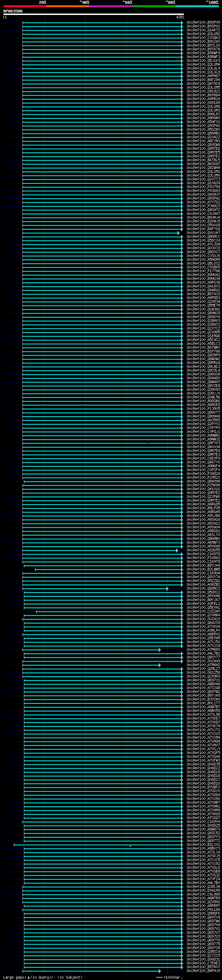The image size is (222, 980).
Task: Click hit label UniRef100_O49169
Action: point(203,103)
